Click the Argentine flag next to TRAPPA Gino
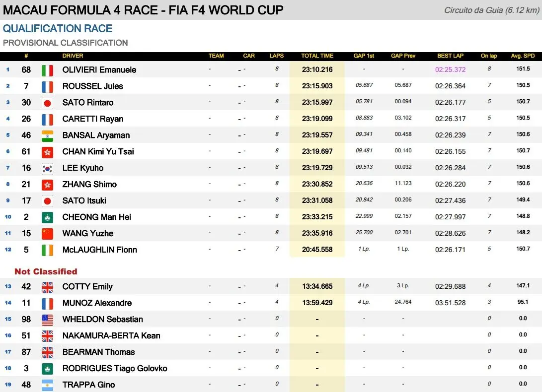Screen dimensions: 542x392 [x=47, y=385]
